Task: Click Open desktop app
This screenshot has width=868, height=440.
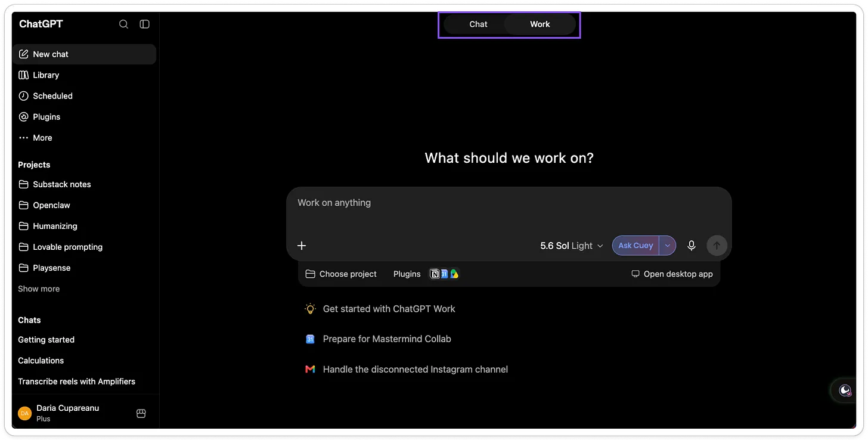Action: click(672, 274)
